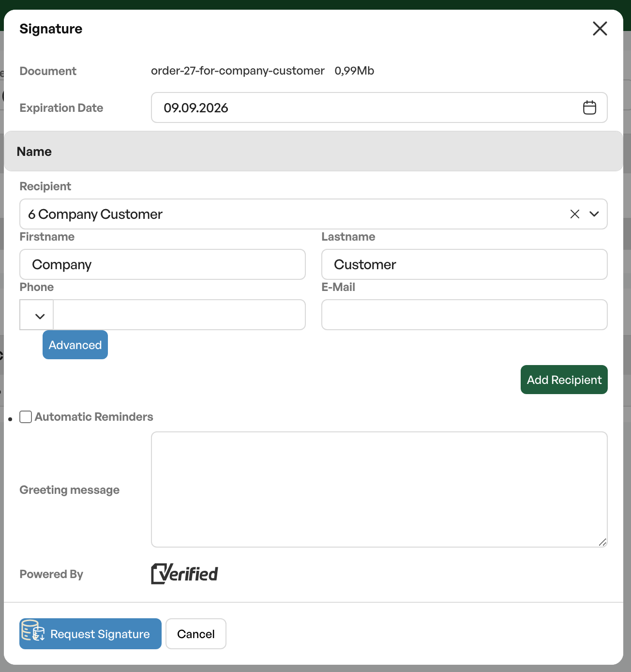Screen dimensions: 631x672
Task: Click the file size 0,99Mb text
Action: [354, 71]
